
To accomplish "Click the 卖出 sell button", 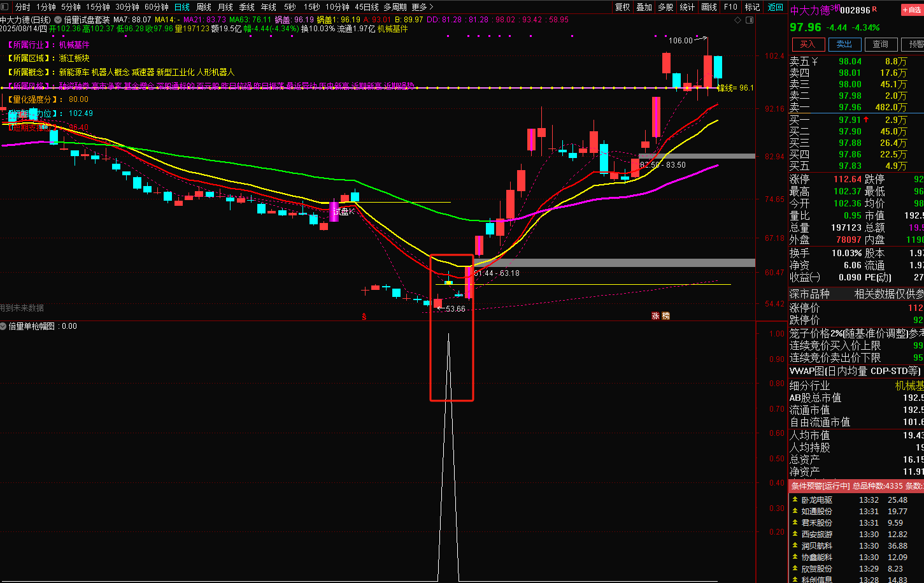I will pos(844,44).
